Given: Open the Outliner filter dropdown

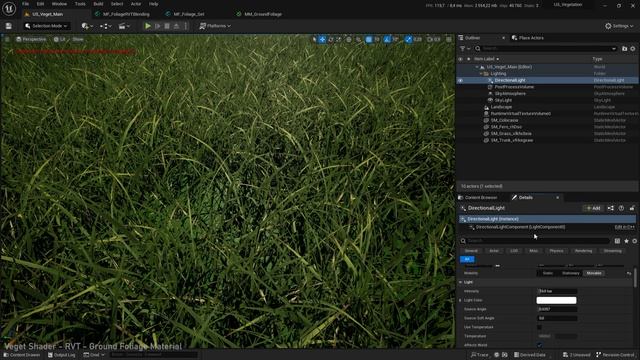Looking at the screenshot, I should (x=464, y=49).
